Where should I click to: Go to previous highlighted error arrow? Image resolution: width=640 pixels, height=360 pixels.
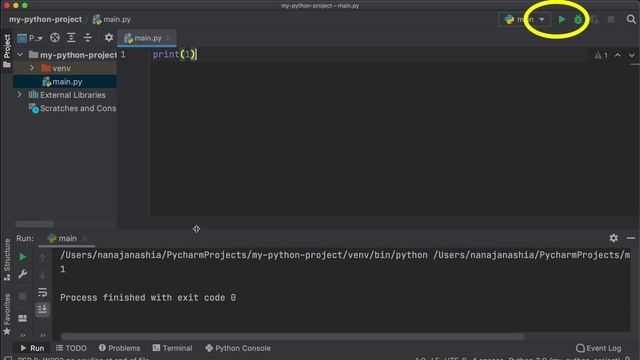tap(618, 55)
